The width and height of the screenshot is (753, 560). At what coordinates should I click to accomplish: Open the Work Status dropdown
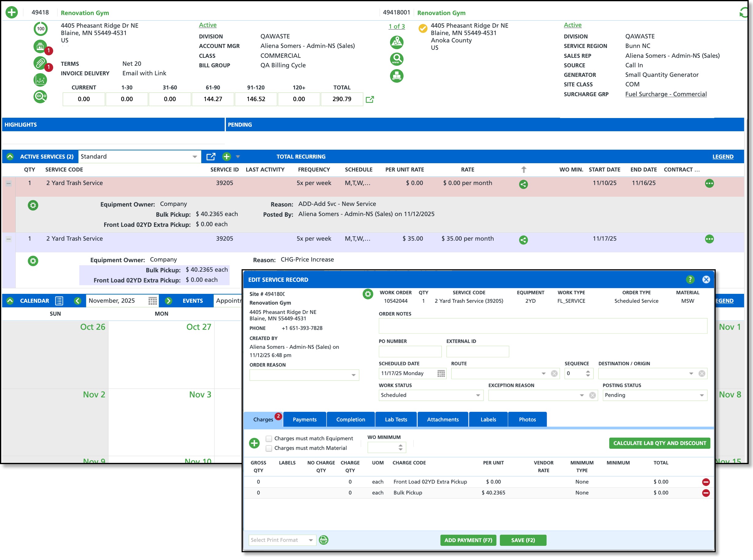(x=478, y=395)
